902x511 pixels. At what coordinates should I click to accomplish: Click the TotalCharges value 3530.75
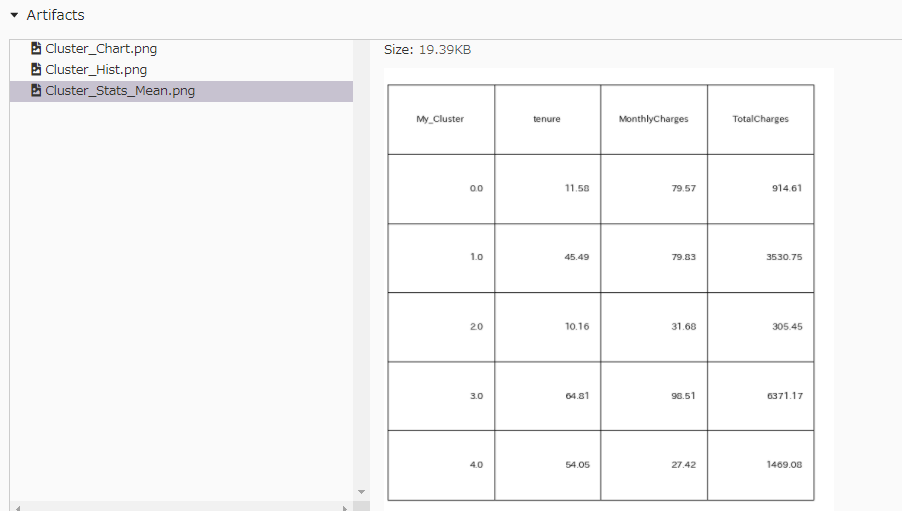(784, 257)
